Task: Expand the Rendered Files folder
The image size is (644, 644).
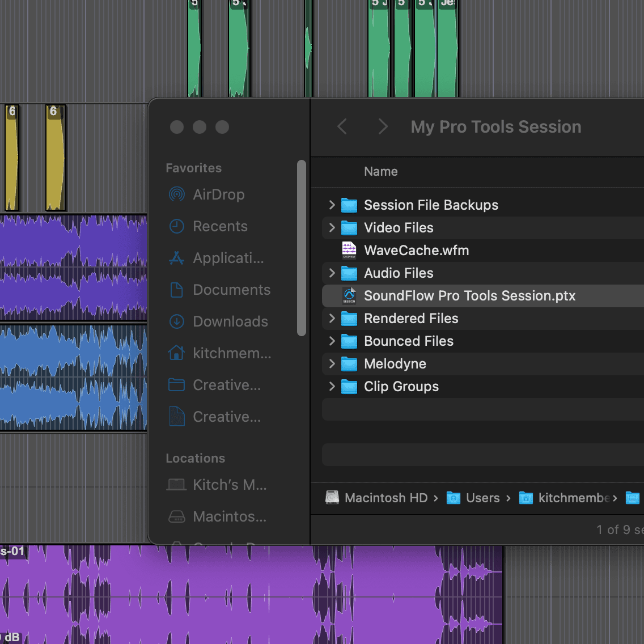Action: pyautogui.click(x=332, y=318)
